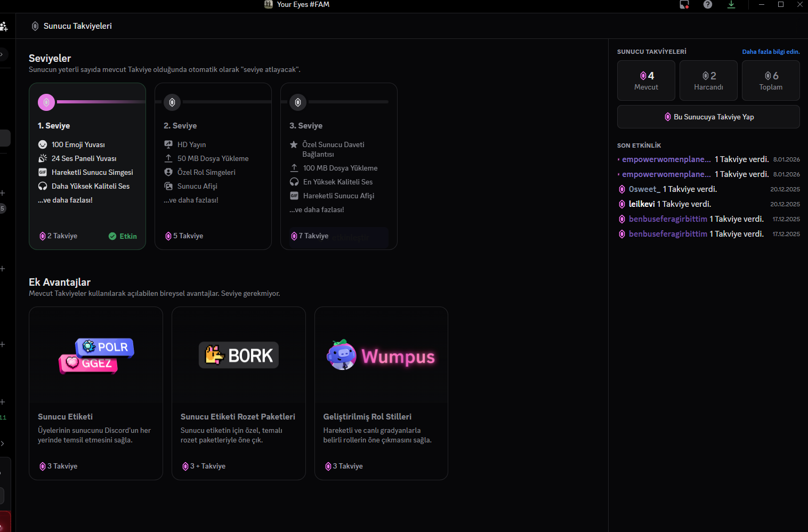Click the level 2 progress bar
The width and height of the screenshot is (808, 532).
pyautogui.click(x=227, y=102)
